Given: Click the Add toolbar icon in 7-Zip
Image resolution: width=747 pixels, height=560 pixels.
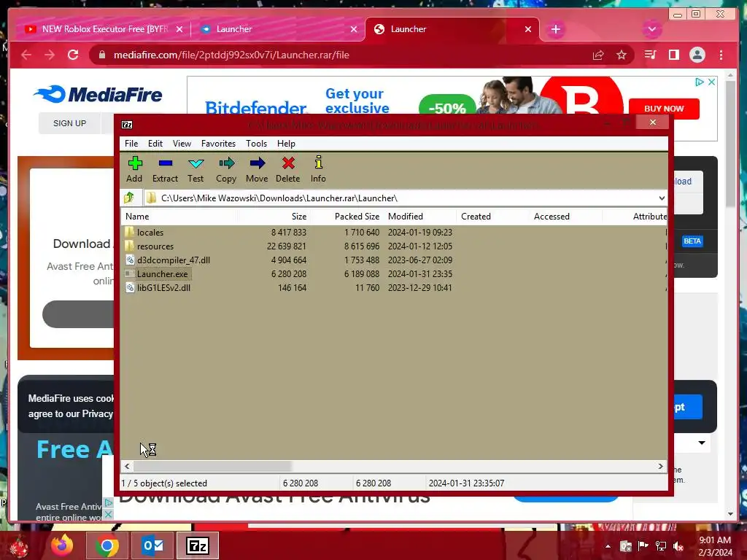Looking at the screenshot, I should (x=135, y=163).
